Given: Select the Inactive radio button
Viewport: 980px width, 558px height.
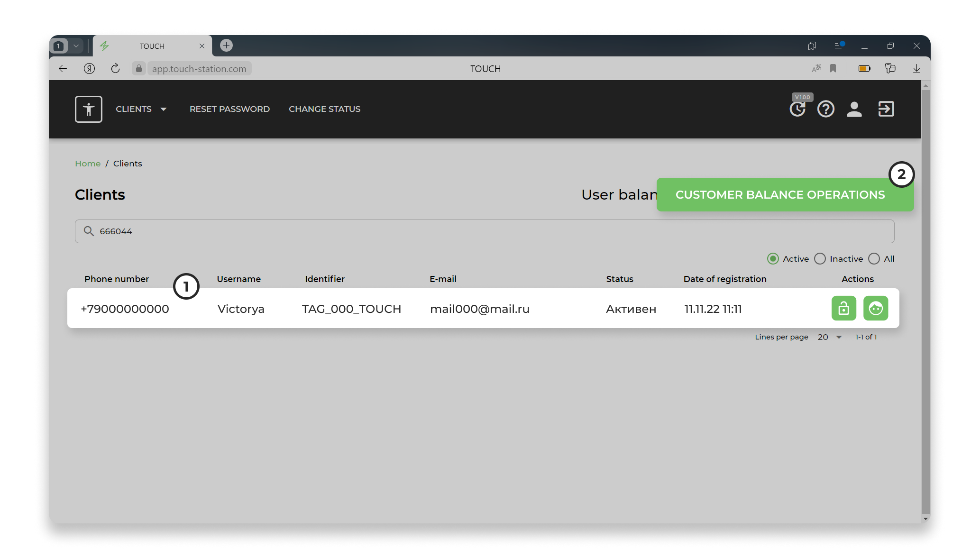Looking at the screenshot, I should 820,259.
